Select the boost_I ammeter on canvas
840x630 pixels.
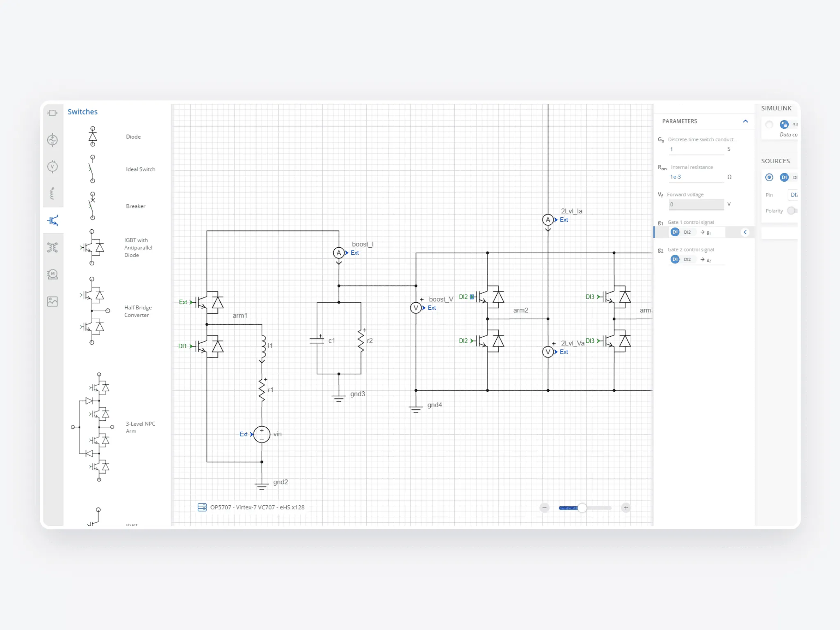[339, 253]
